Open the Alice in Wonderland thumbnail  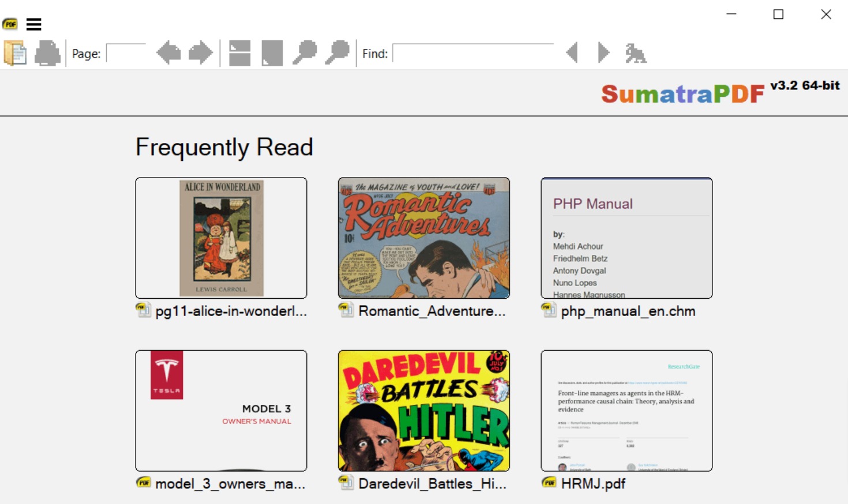221,238
